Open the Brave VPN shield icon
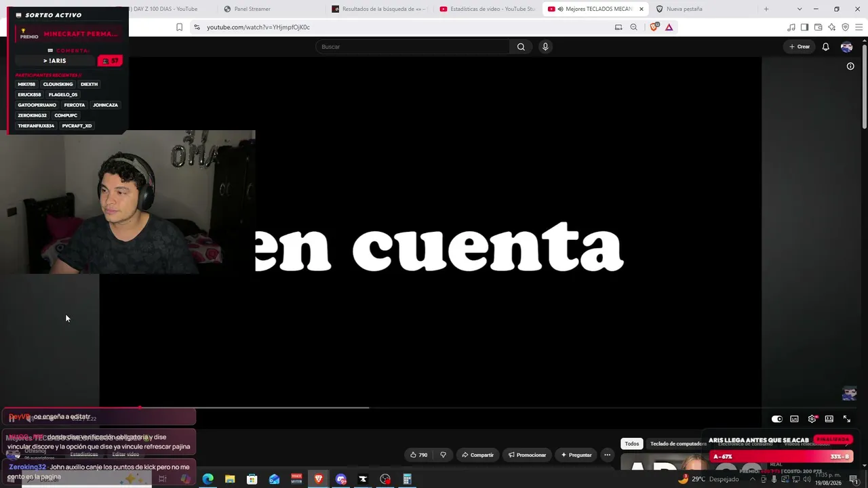The height and width of the screenshot is (488, 868). [845, 27]
